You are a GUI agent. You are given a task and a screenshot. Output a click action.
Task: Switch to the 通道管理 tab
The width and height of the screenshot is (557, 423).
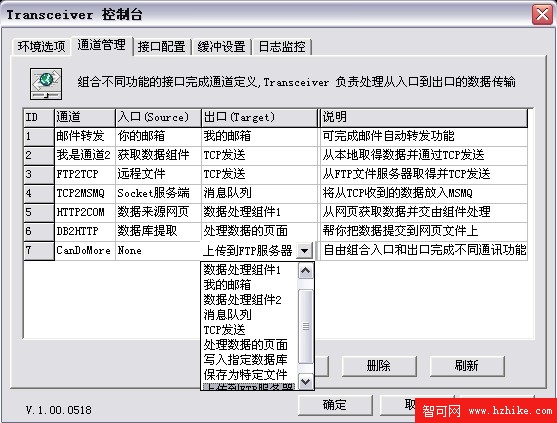(x=102, y=45)
